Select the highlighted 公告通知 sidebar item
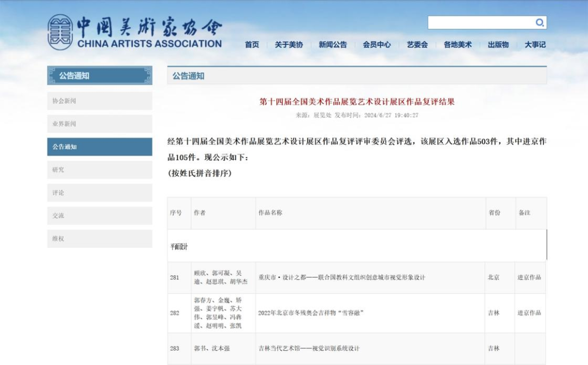 click(x=100, y=147)
